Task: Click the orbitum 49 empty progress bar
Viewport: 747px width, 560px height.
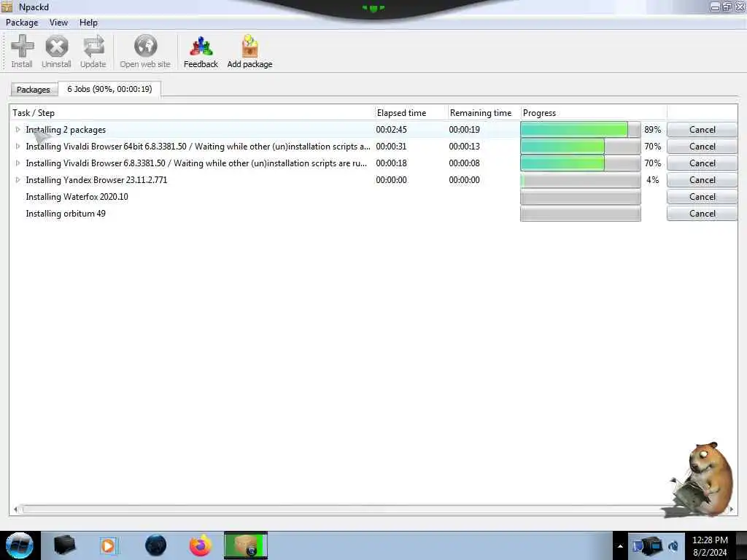Action: pyautogui.click(x=580, y=214)
